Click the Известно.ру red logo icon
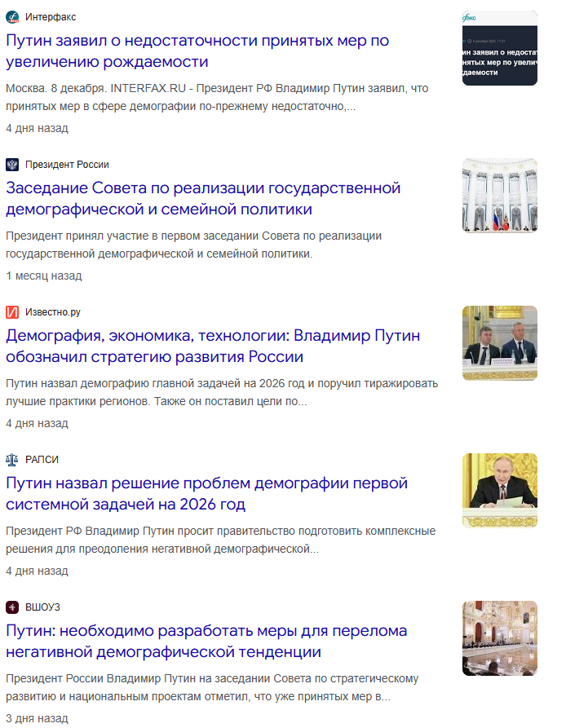 (12, 312)
